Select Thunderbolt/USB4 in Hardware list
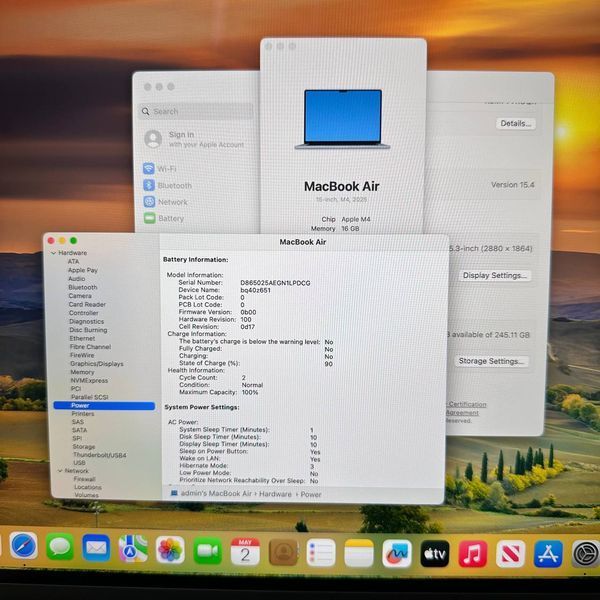The width and height of the screenshot is (600, 600). pos(99,455)
